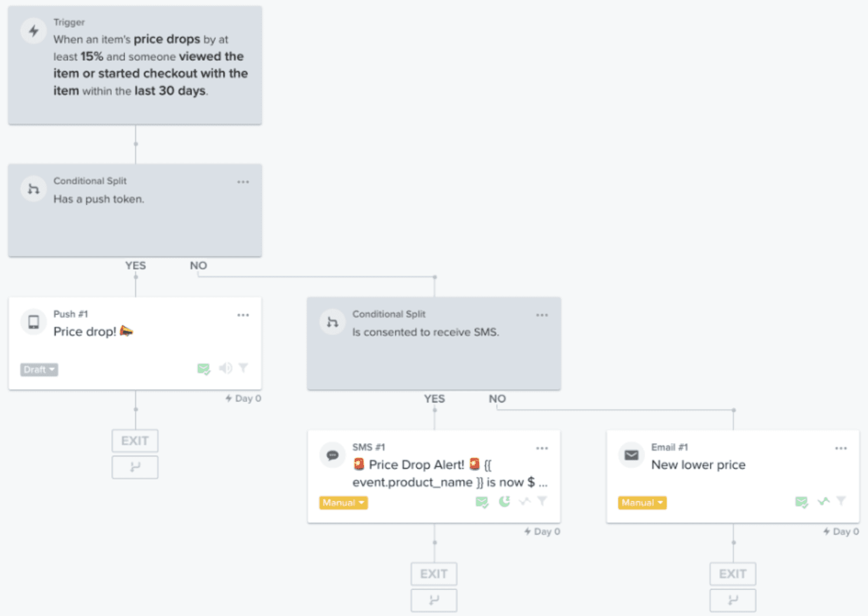This screenshot has height=616, width=868.
Task: Open three-dot menu on Email #1 card
Action: pos(841,448)
